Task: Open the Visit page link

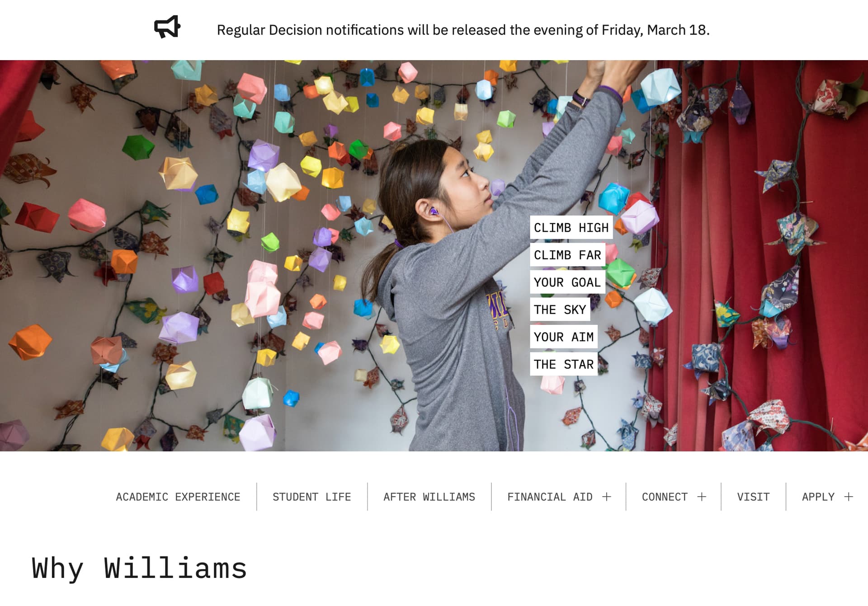Action: point(753,497)
